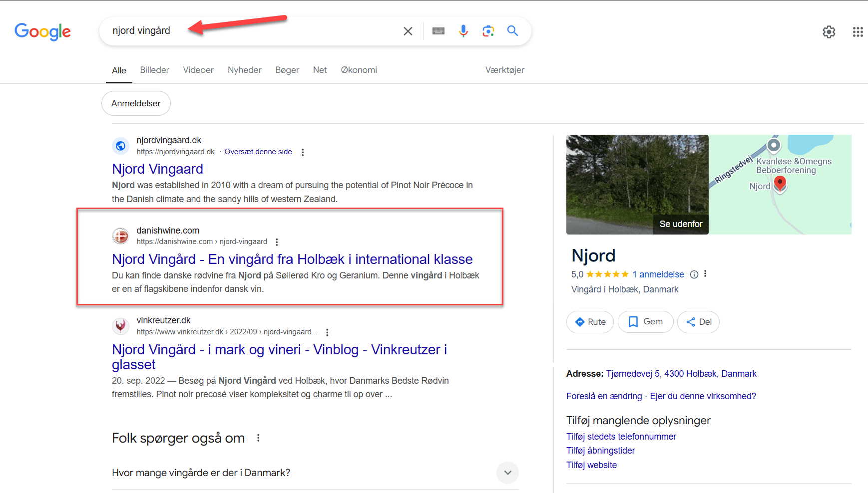This screenshot has height=493, width=868.
Task: Click Ejer du denne virksomhed link
Action: tap(703, 396)
